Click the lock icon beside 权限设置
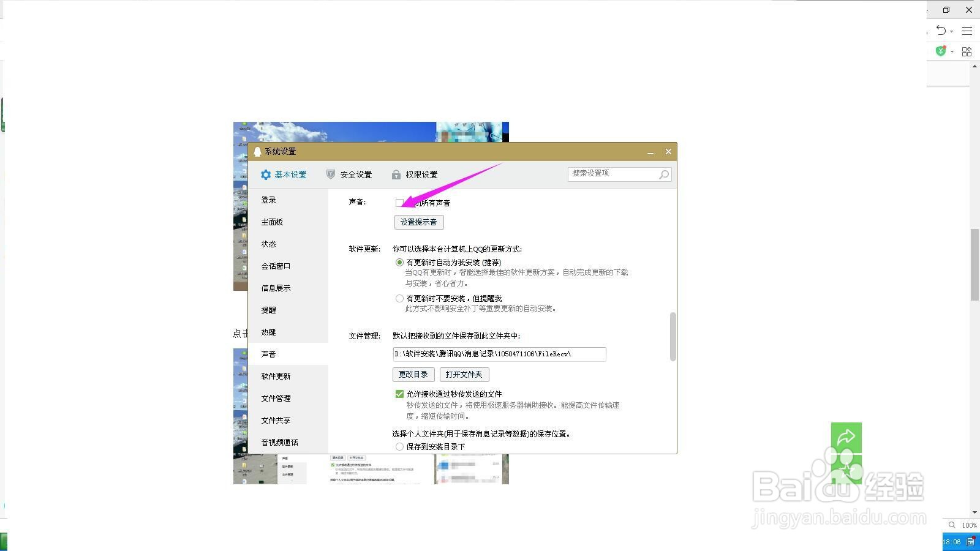The height and width of the screenshot is (551, 980). (x=396, y=174)
